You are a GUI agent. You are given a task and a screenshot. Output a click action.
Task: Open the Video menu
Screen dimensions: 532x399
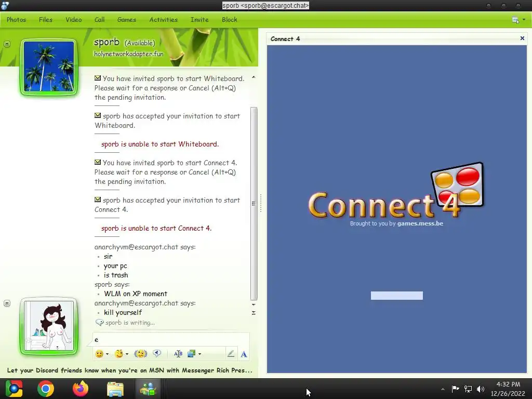tap(74, 20)
